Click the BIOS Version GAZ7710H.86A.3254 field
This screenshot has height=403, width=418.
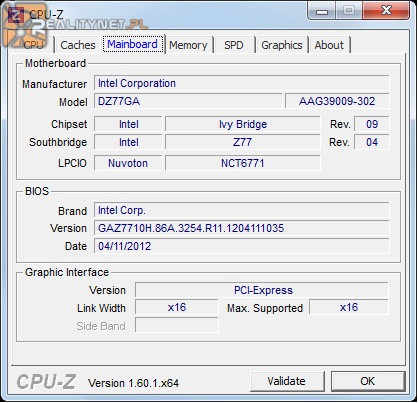(x=241, y=228)
